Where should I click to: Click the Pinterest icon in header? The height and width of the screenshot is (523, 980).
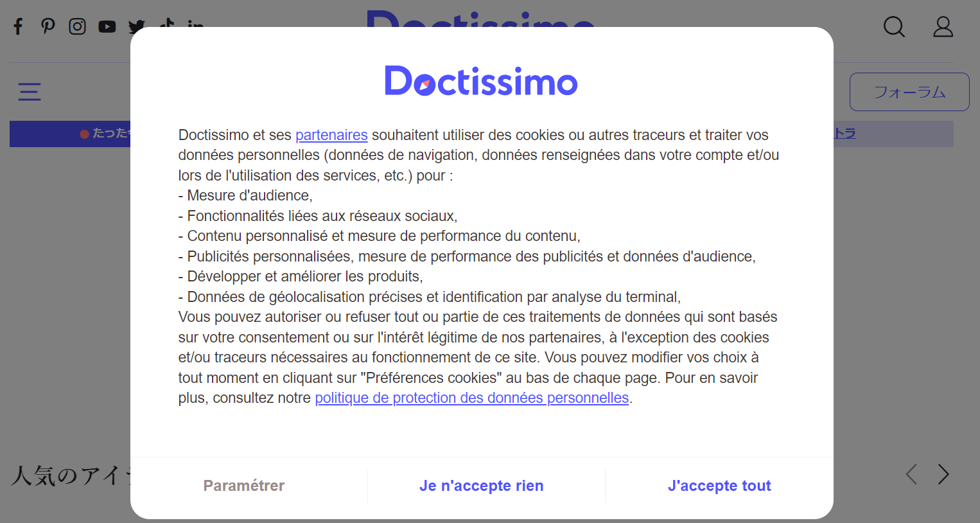(48, 26)
